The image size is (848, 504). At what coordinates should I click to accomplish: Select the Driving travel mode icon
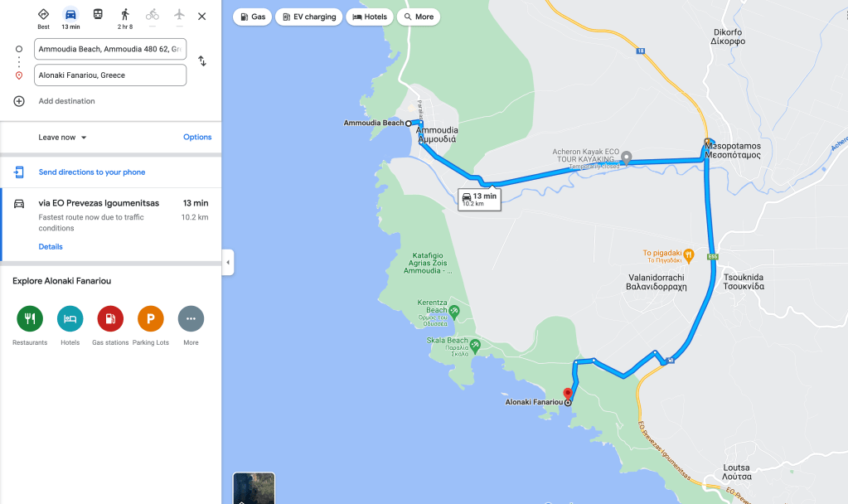tap(70, 15)
